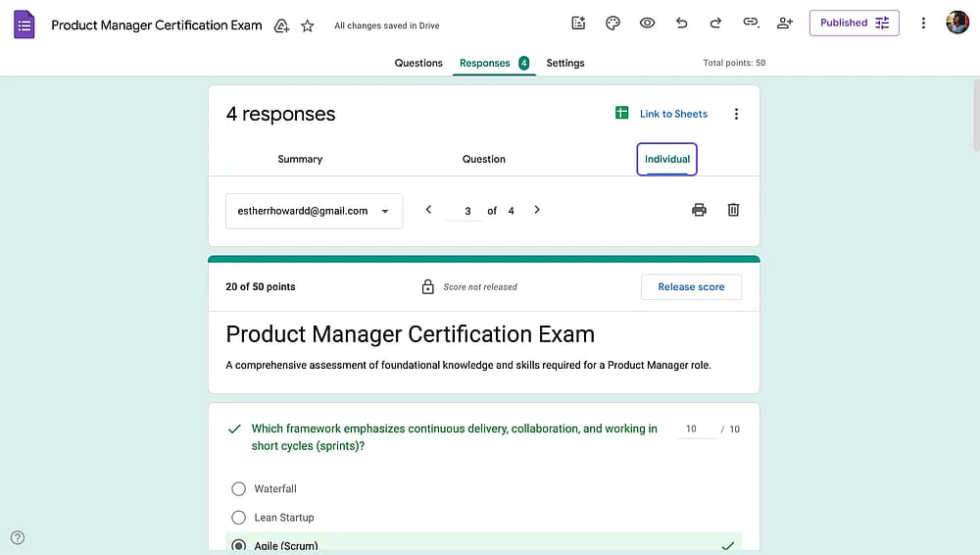Switch to the Questions tab
Image resolution: width=980 pixels, height=555 pixels.
click(x=418, y=63)
